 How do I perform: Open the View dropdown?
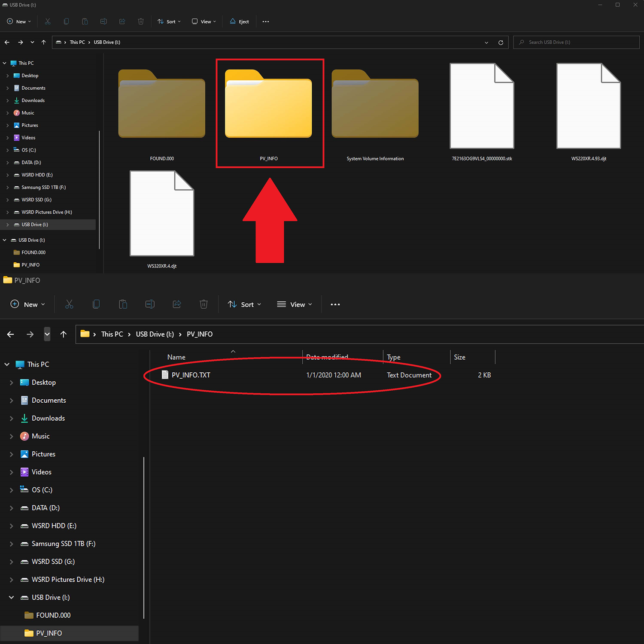pos(204,21)
